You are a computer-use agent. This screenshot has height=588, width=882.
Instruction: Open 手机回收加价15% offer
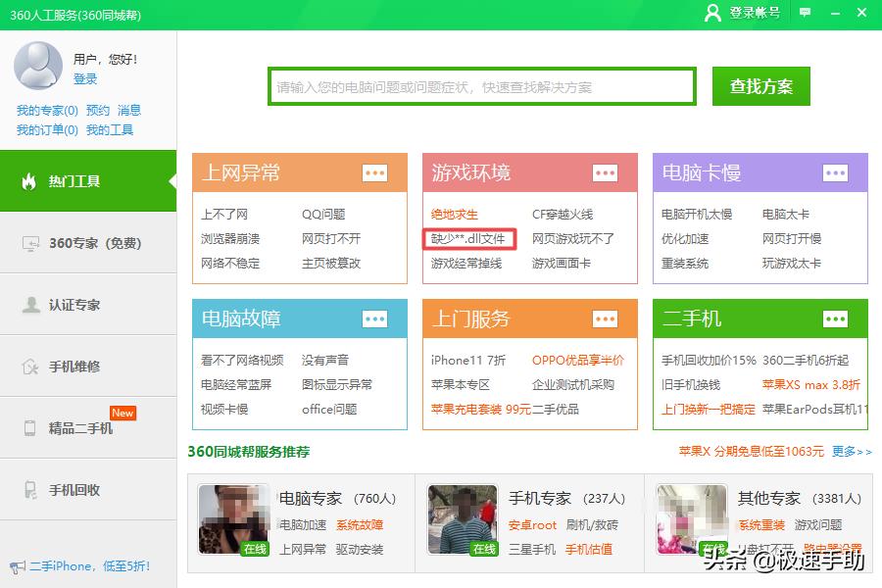coord(709,360)
